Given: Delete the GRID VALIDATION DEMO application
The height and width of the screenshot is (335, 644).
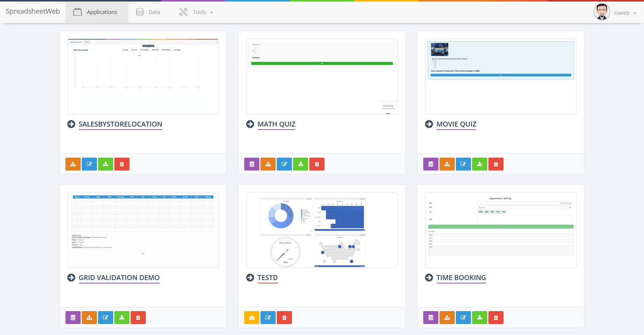Looking at the screenshot, I should point(138,318).
